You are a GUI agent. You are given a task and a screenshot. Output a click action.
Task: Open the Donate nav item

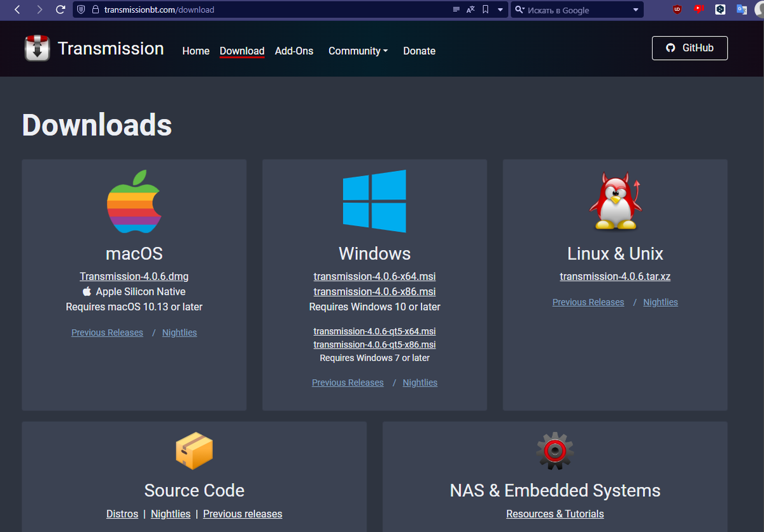(419, 51)
